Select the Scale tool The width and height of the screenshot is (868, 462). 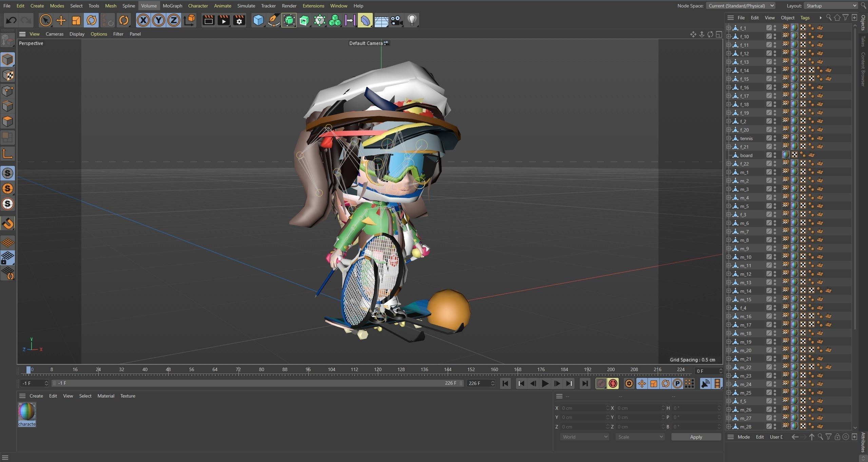[x=76, y=20]
